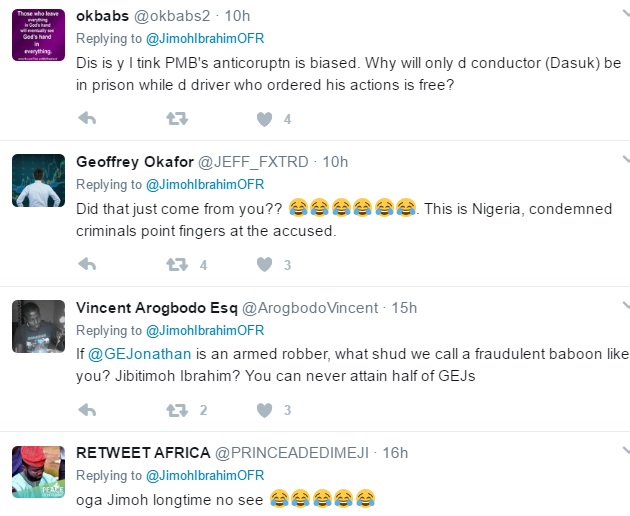Open Vincent Arogbodo Esq's avatar

click(39, 328)
